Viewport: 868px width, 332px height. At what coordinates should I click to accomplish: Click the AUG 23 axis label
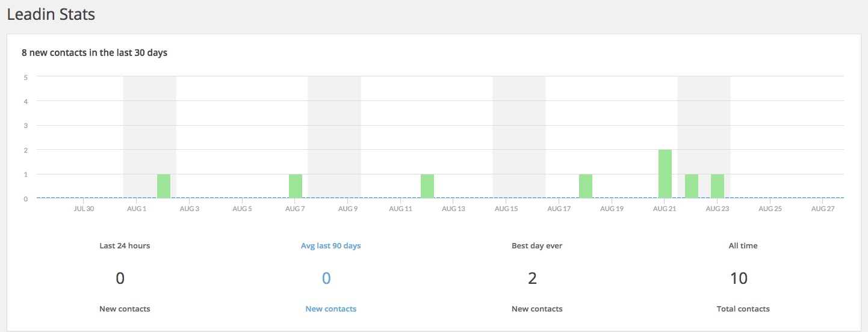pyautogui.click(x=717, y=209)
